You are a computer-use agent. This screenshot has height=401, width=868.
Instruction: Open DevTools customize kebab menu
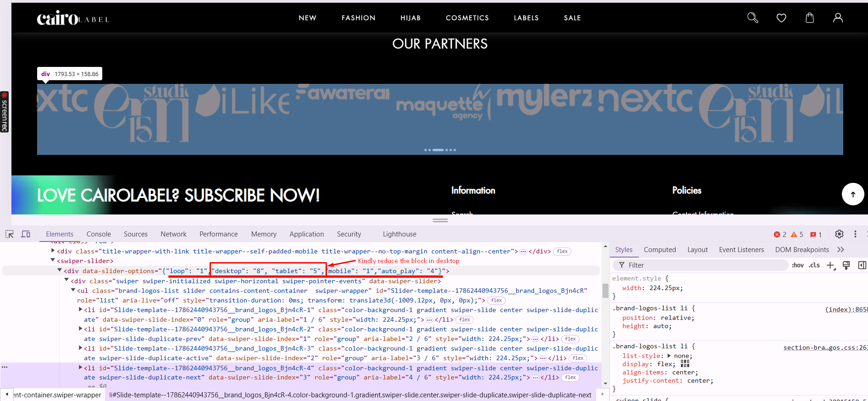pos(855,234)
